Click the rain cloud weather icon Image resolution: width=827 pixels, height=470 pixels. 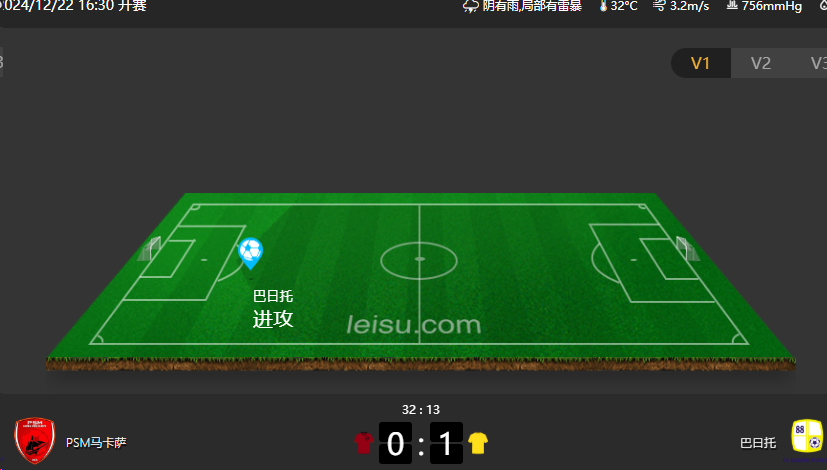(470, 6)
